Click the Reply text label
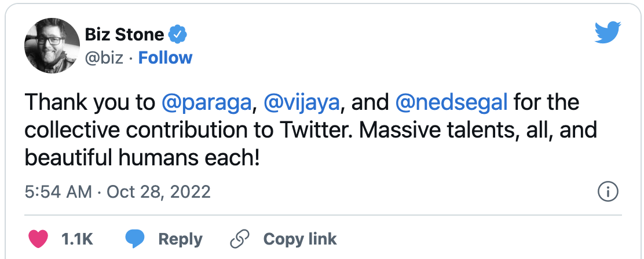Viewport: 644px width, 259px height. [180, 239]
